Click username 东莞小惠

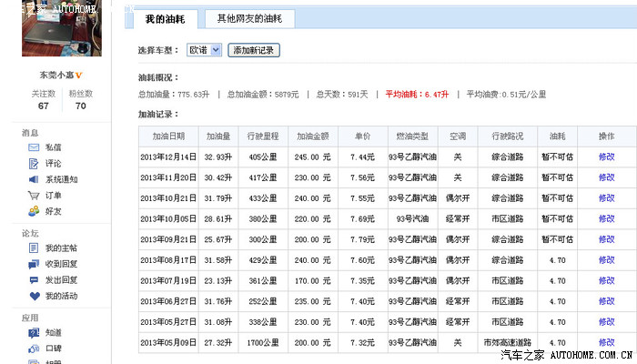coord(56,75)
